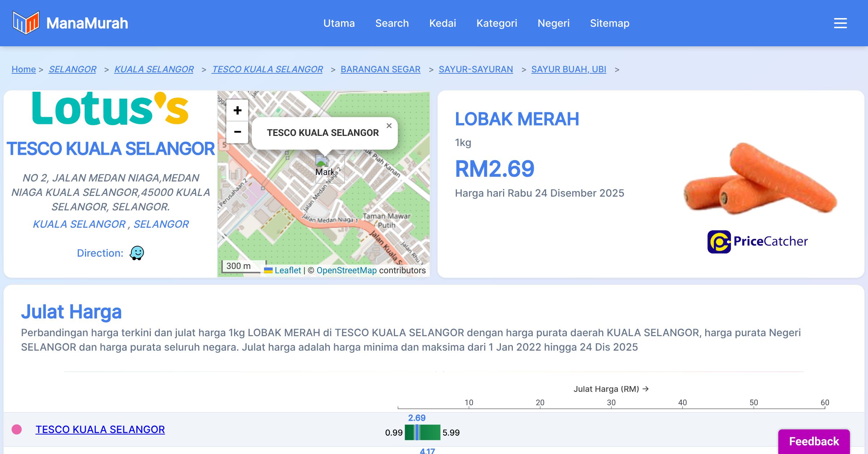The height and width of the screenshot is (454, 868).
Task: Click the PriceCatcher logo
Action: (x=757, y=241)
